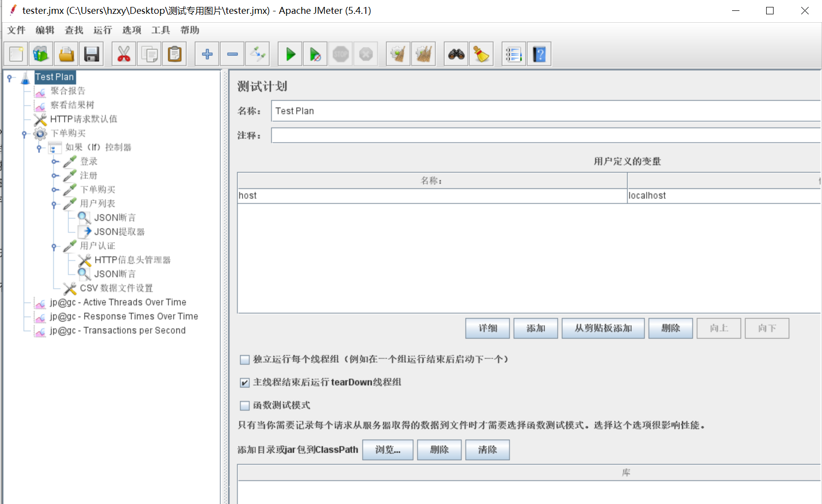Screen dimensions: 822x504
Task: Click the 从剪贴板添加 button
Action: click(x=603, y=328)
